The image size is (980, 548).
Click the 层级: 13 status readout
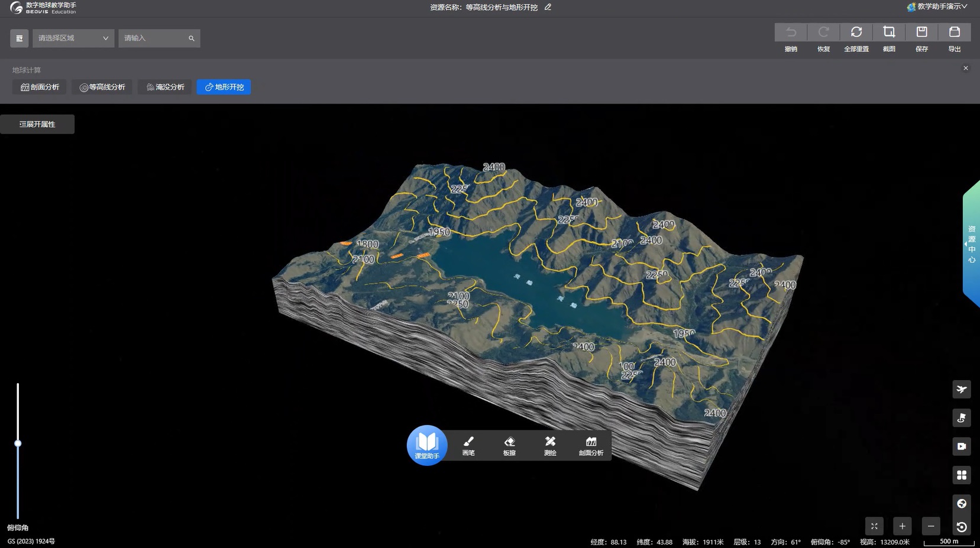coord(747,541)
